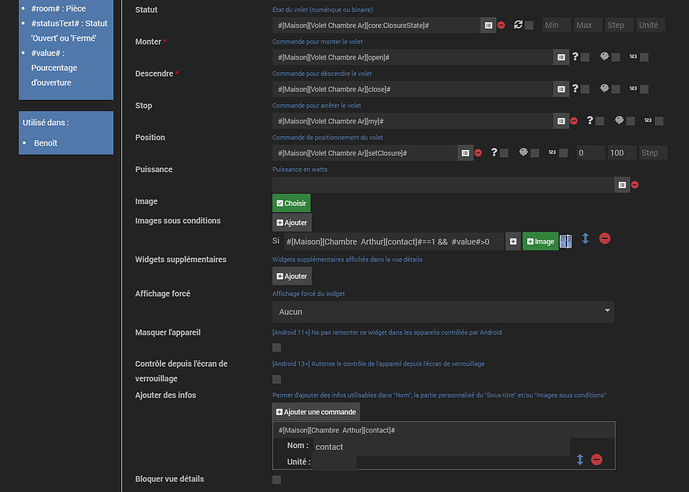Image resolution: width=689 pixels, height=492 pixels.
Task: Click the Nom field containing contact
Action: [x=441, y=447]
